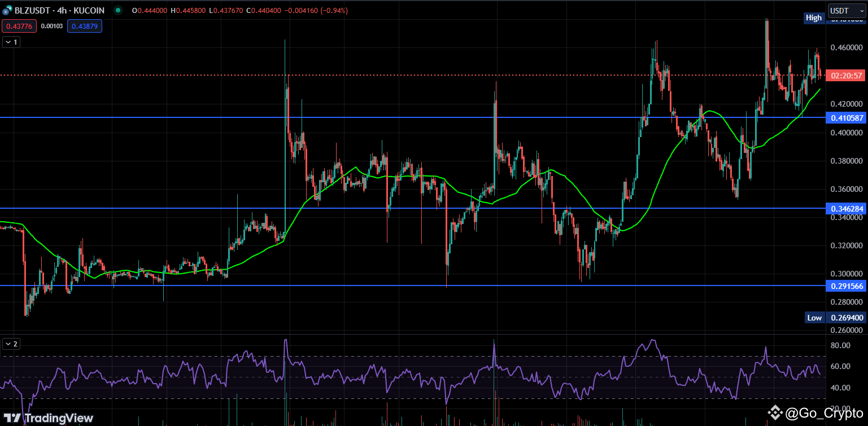
Task: Collapse the indicator legend labeled 1
Action: [x=11, y=42]
